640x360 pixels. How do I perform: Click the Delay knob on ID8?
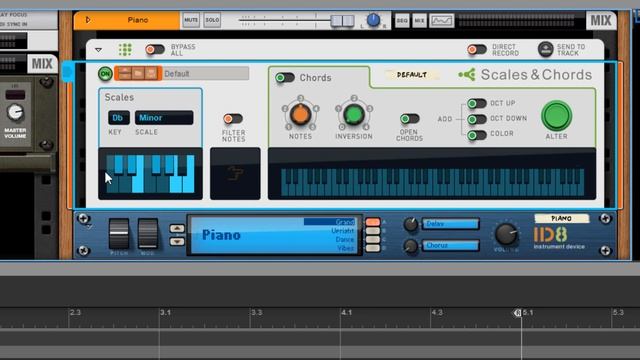click(411, 224)
